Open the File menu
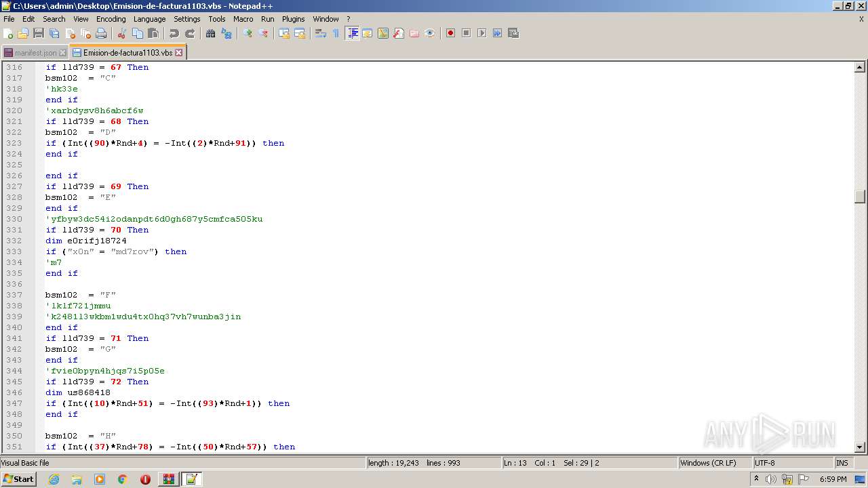Viewport: 868px width, 488px height. tap(9, 19)
